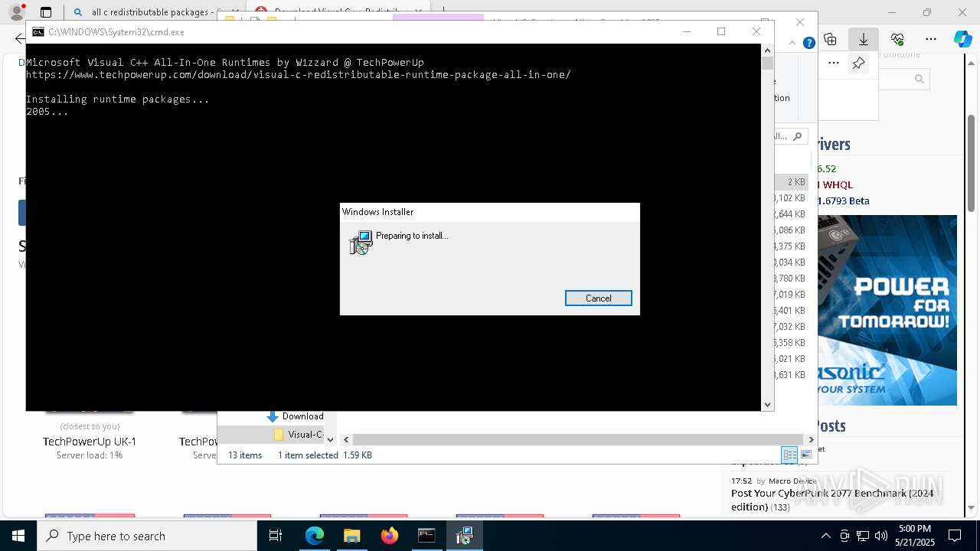Open more options in downloads flyout
980x551 pixels.
(x=834, y=64)
